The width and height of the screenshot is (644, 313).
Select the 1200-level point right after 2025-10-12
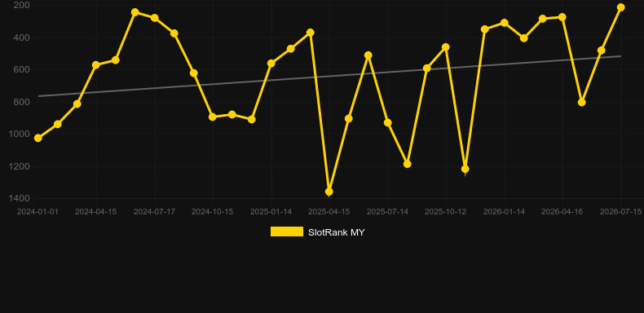coord(465,169)
